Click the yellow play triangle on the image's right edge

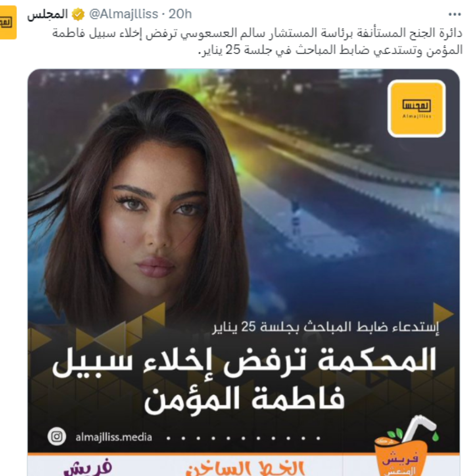click(x=443, y=313)
